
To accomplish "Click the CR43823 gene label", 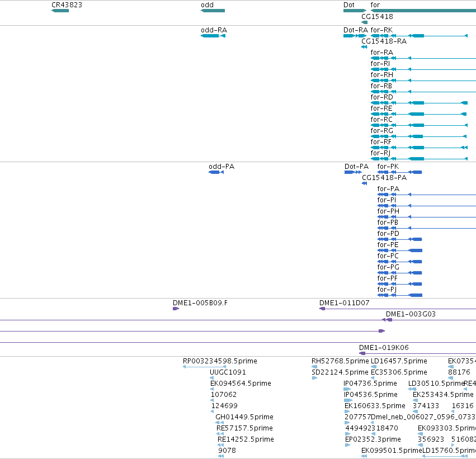I will tap(67, 5).
